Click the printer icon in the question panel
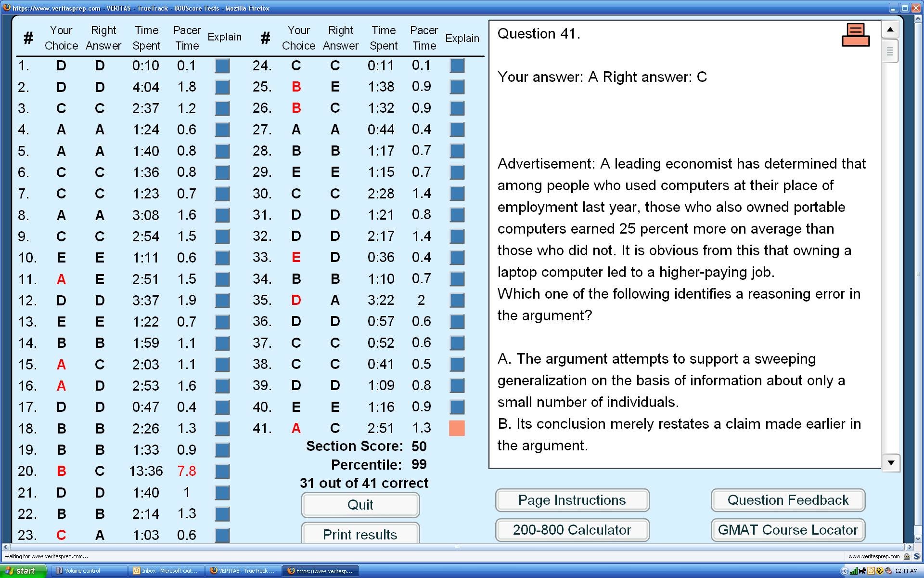This screenshot has width=924, height=578. point(856,35)
